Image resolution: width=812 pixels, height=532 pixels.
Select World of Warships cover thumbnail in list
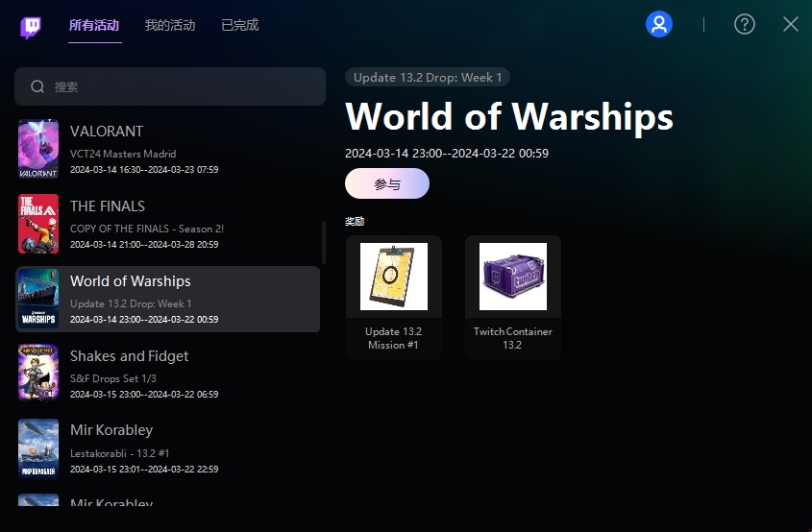(38, 299)
